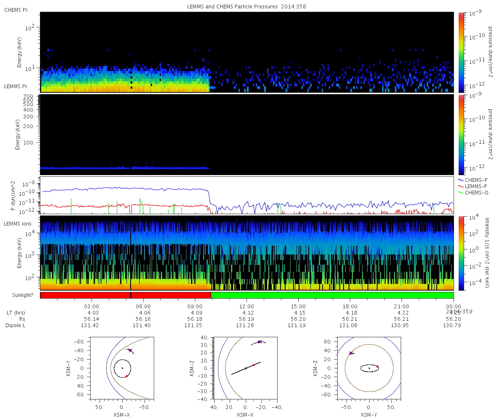The width and height of the screenshot is (504, 420).
Task: Select the 12:00 time tick label
Action: point(246,306)
